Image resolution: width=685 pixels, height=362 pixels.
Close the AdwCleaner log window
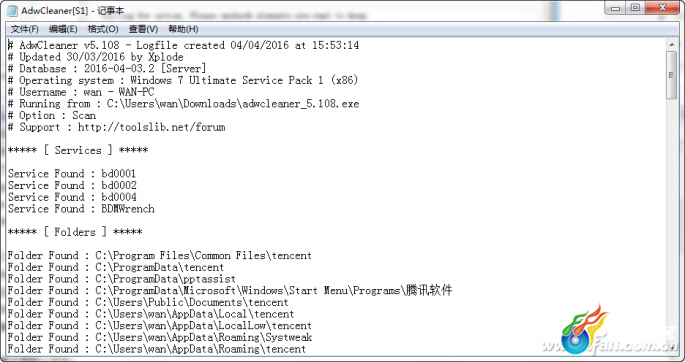point(662,8)
